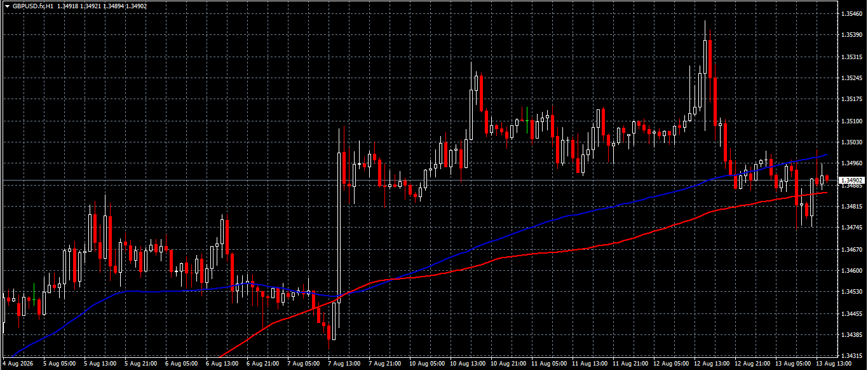Click the 1.35460 price scale label
The width and height of the screenshot is (868, 370).
[851, 13]
